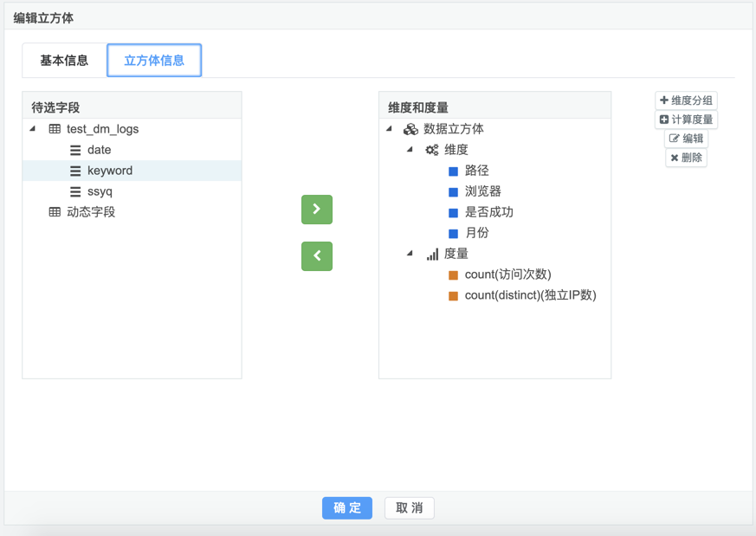
Task: Select the keyword field in list
Action: click(x=110, y=171)
